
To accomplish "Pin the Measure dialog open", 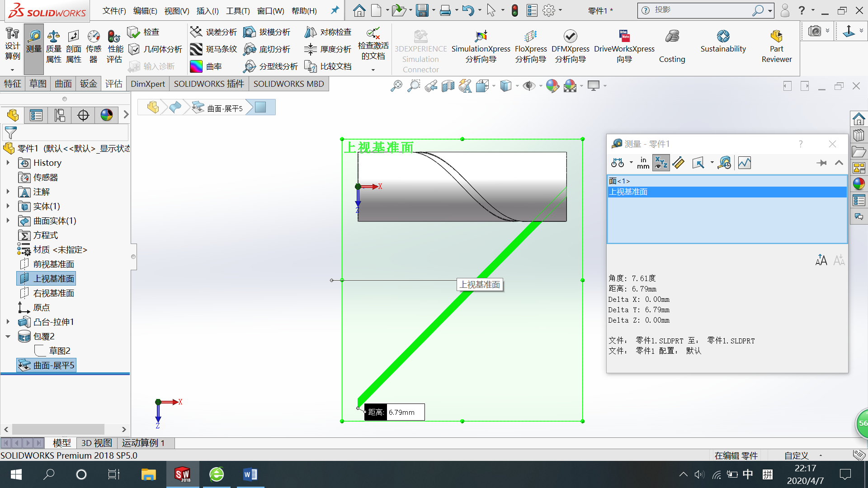I will pos(821,163).
